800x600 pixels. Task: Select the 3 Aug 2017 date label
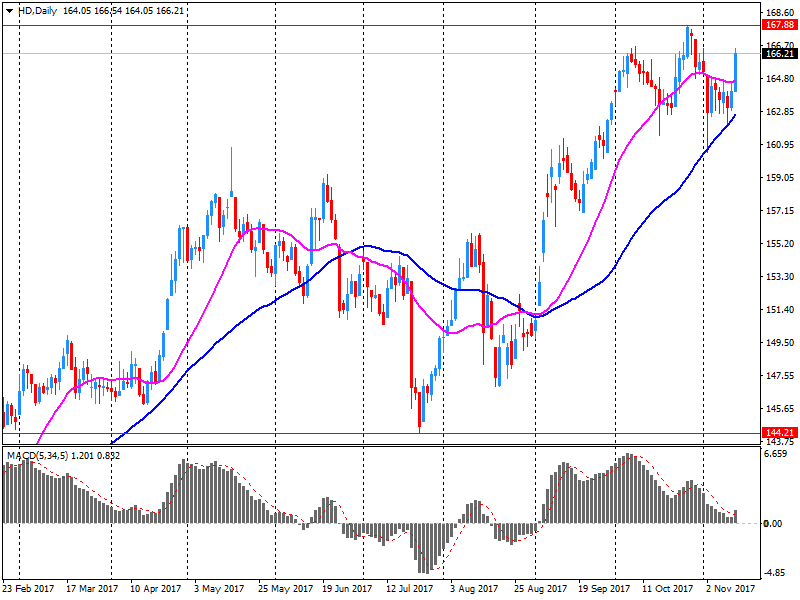pos(474,588)
